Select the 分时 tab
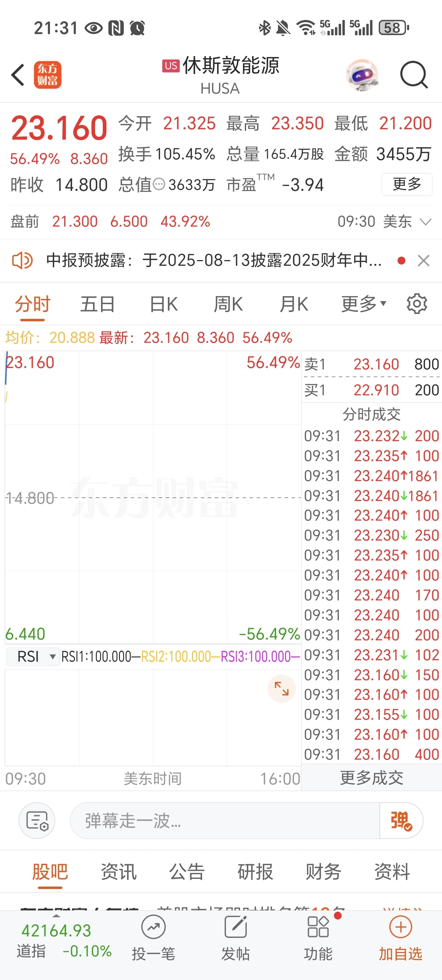The height and width of the screenshot is (980, 442). pos(33,304)
